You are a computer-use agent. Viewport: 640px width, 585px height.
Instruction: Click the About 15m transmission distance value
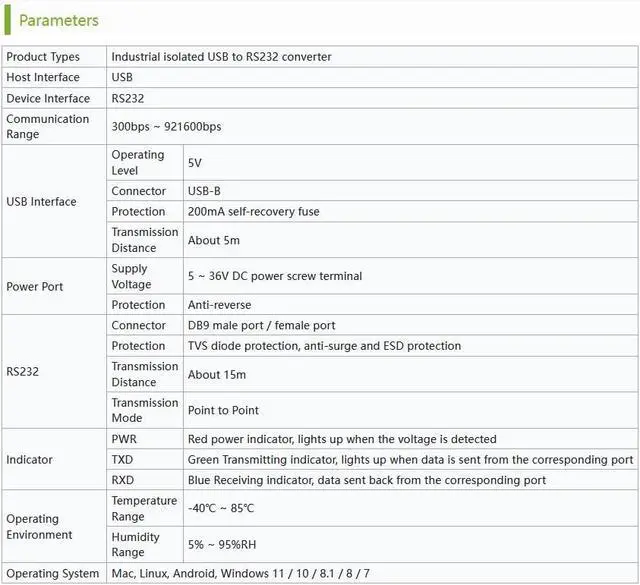coord(217,375)
